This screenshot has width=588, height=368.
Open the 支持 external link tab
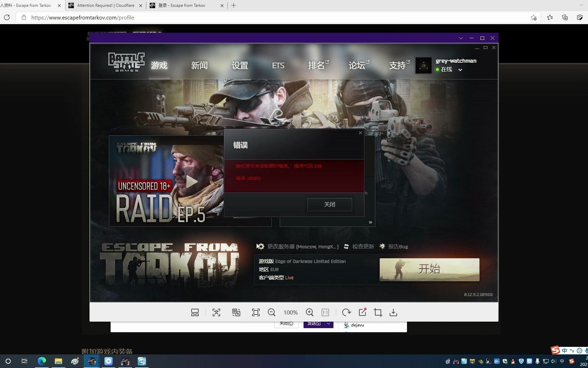click(x=399, y=65)
